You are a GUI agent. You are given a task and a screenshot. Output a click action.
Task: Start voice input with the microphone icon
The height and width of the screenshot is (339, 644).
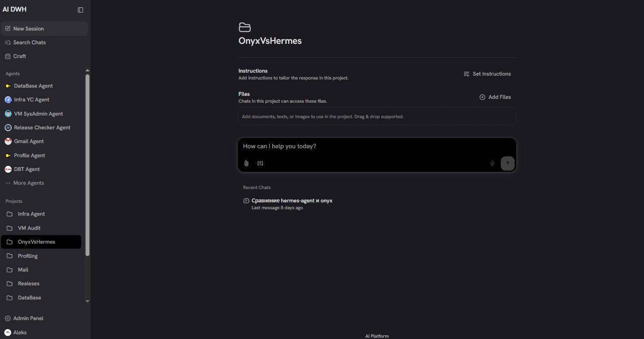click(x=492, y=163)
